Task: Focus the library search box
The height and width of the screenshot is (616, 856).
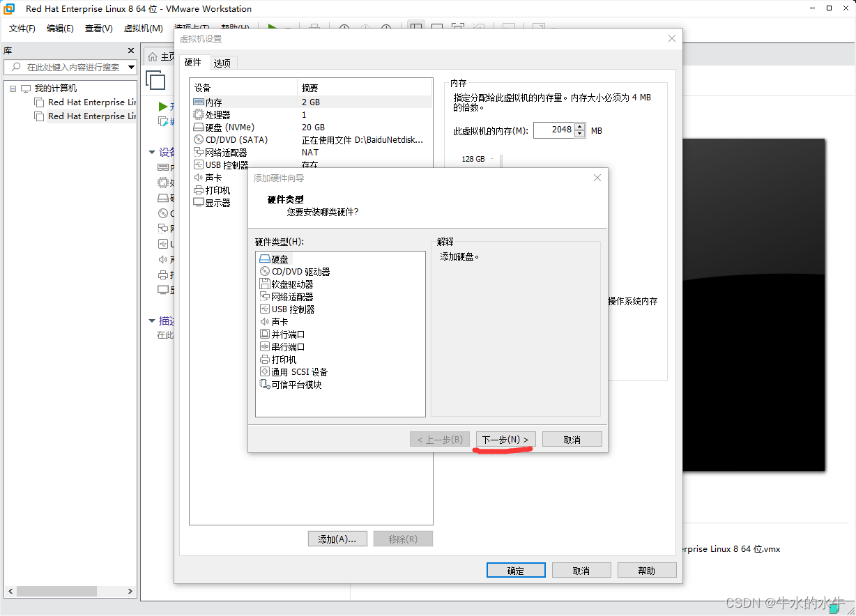Action: [66, 68]
